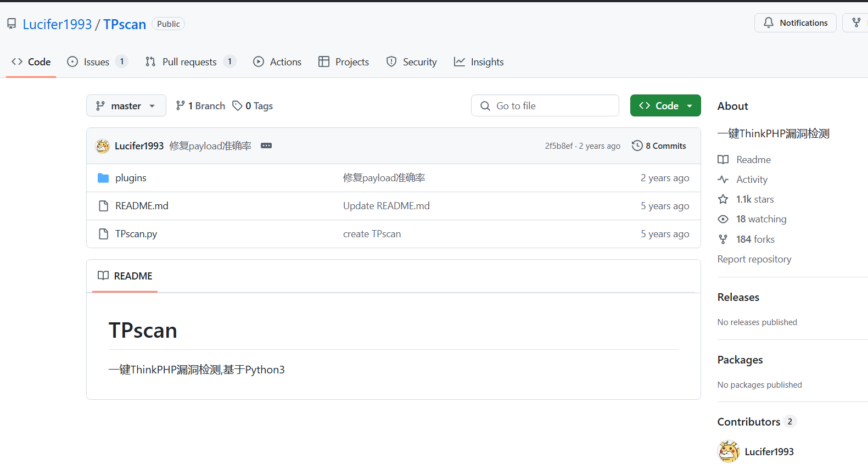
Task: Open the TPscan repository title link
Action: point(125,24)
